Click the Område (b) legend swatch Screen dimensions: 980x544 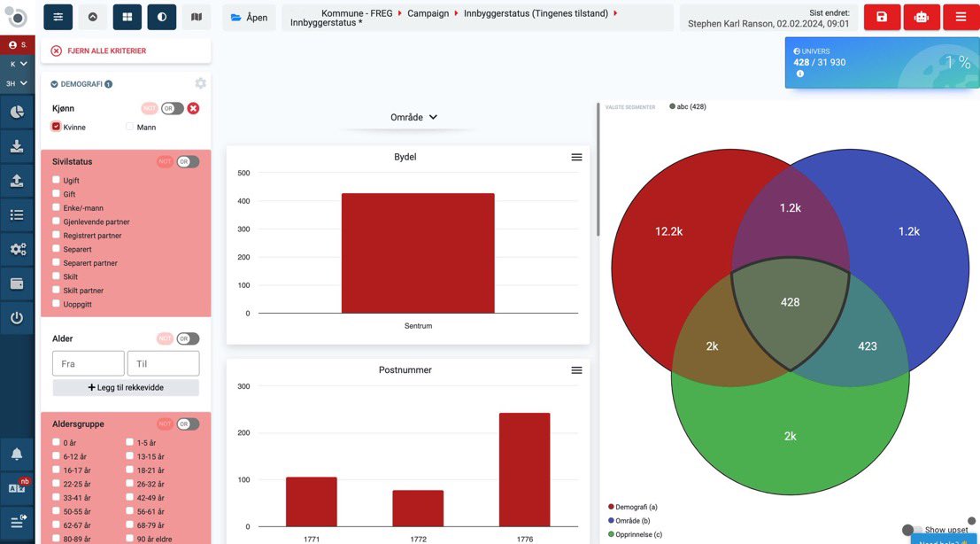click(611, 521)
